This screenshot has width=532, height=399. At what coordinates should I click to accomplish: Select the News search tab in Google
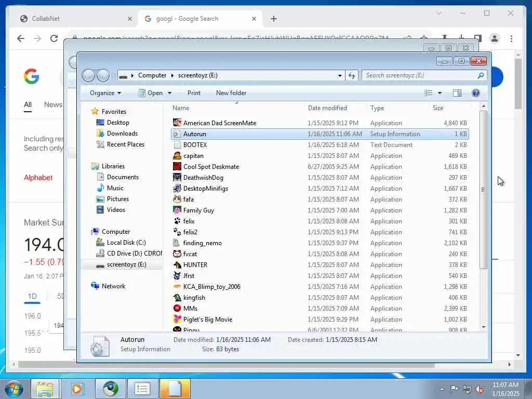coord(54,104)
